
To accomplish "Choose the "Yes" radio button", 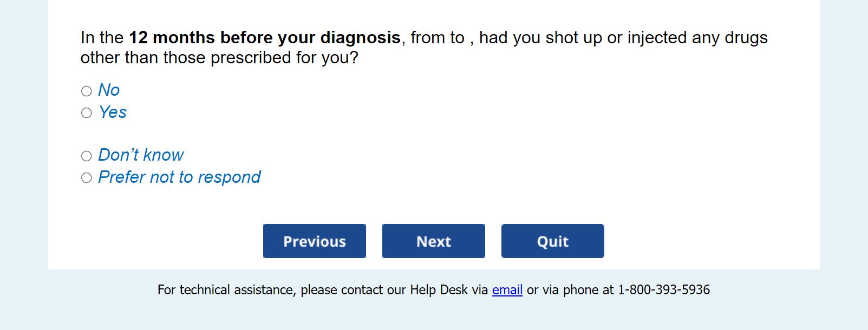I will point(87,113).
